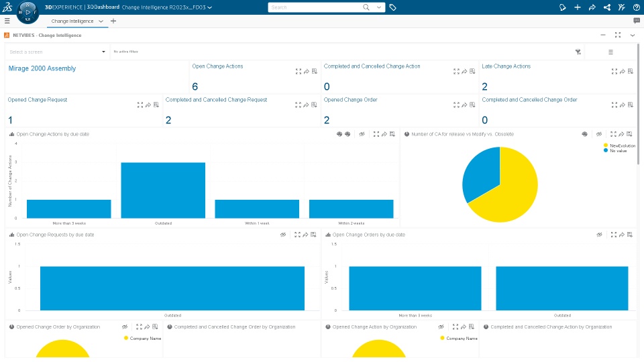Viewport: 644px width, 362px height.
Task: Toggle visibility on Opened Change Action by Organization
Action: click(441, 326)
